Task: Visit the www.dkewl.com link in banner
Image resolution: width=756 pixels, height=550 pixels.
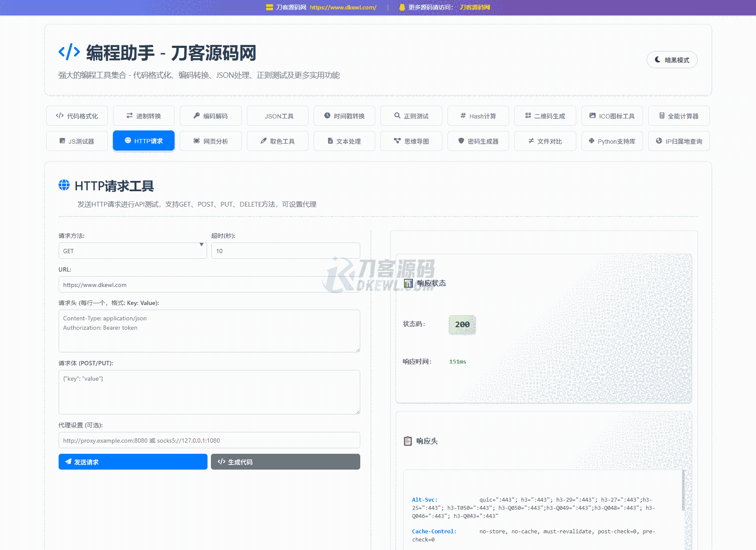Action: 343,7
